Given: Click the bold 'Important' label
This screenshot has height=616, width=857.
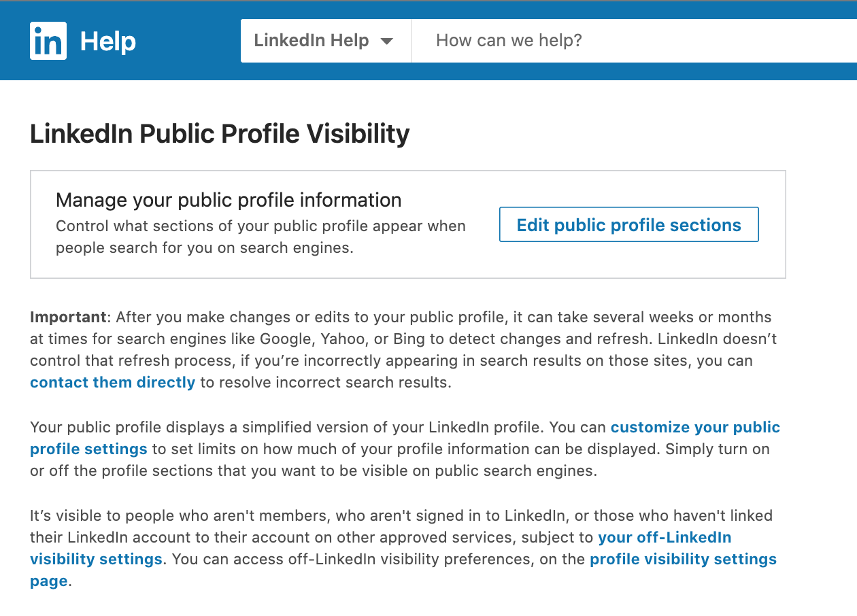Looking at the screenshot, I should pos(68,317).
